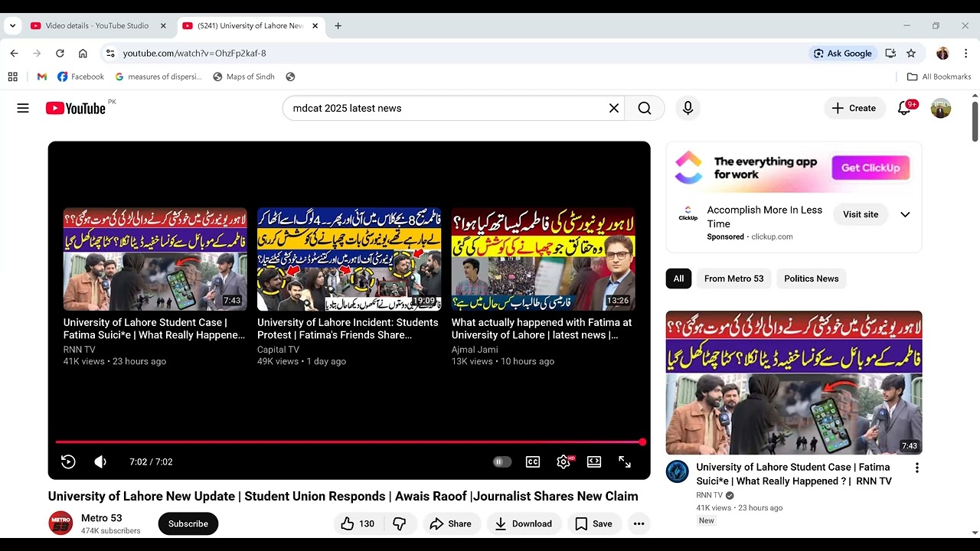Enter full screen mode
Screen dimensions: 980x551
coord(625,461)
